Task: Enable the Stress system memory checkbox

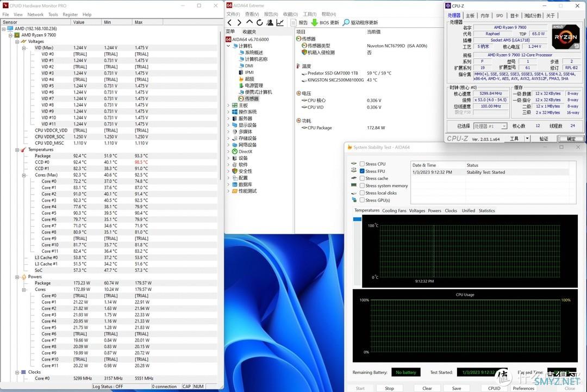Action: (x=362, y=186)
